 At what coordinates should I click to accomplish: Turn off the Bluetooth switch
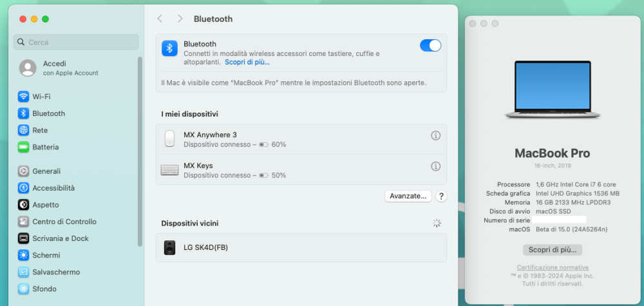[430, 46]
